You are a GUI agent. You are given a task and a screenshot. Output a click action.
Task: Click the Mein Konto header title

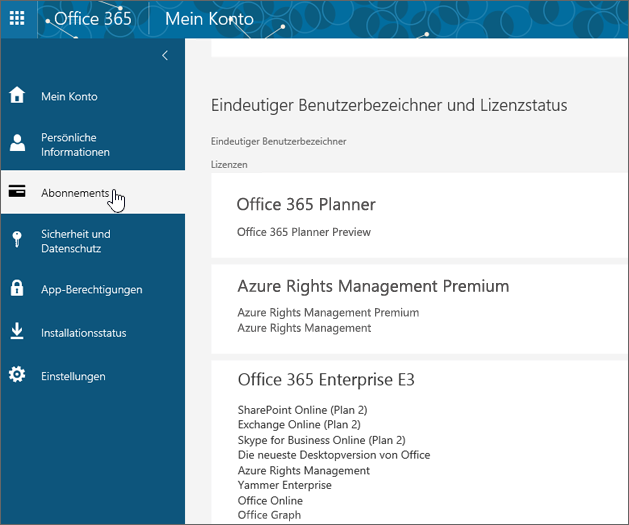209,19
